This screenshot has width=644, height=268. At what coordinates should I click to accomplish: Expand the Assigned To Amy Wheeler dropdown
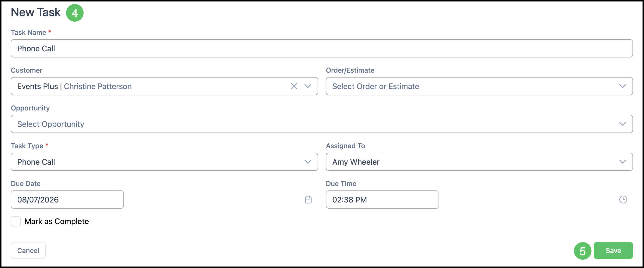479,162
